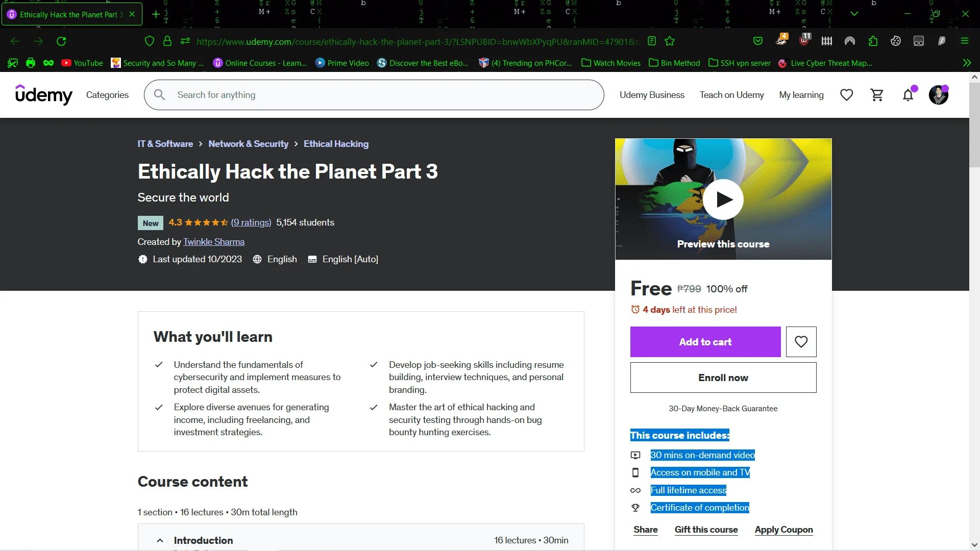
Task: Open the wishlist heart in the header
Action: (x=846, y=95)
